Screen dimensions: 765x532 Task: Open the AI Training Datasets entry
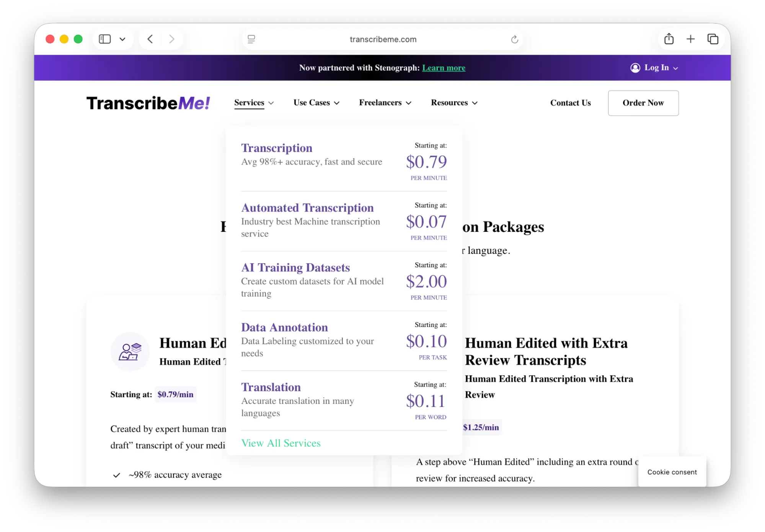point(295,267)
